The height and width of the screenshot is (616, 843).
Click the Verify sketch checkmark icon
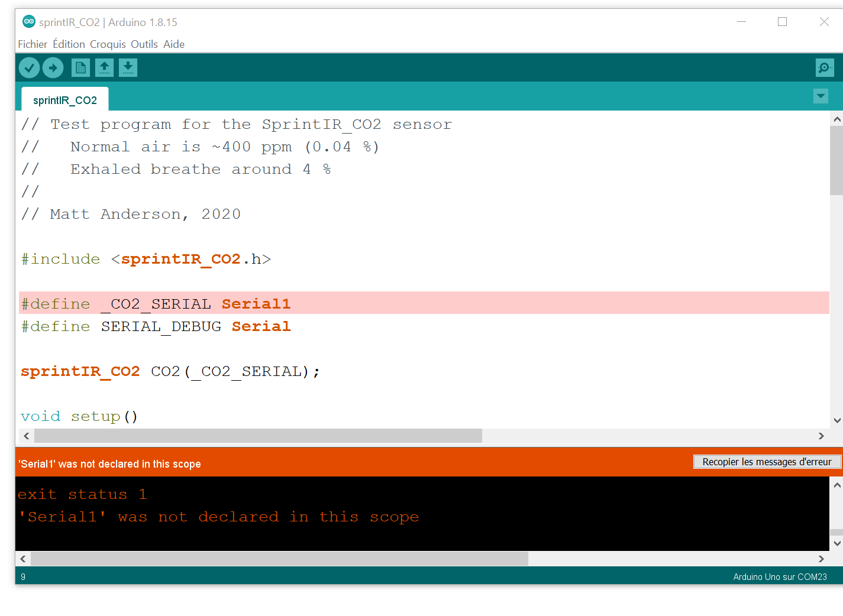(29, 67)
